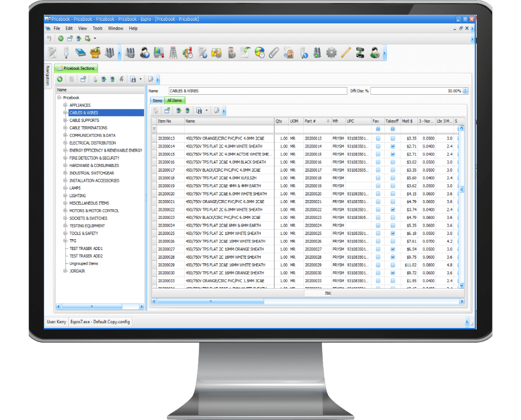
Task: Click the shopping basket icon in toolbar
Action: coord(95,52)
